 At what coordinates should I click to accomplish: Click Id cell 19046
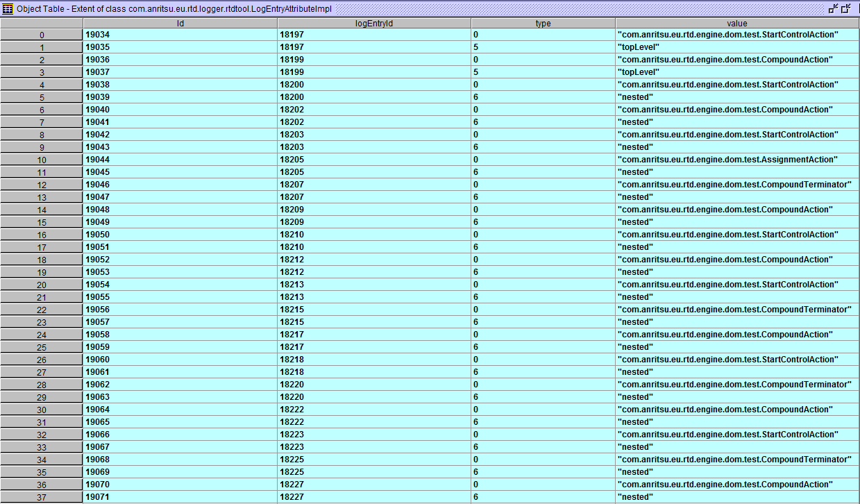(180, 185)
